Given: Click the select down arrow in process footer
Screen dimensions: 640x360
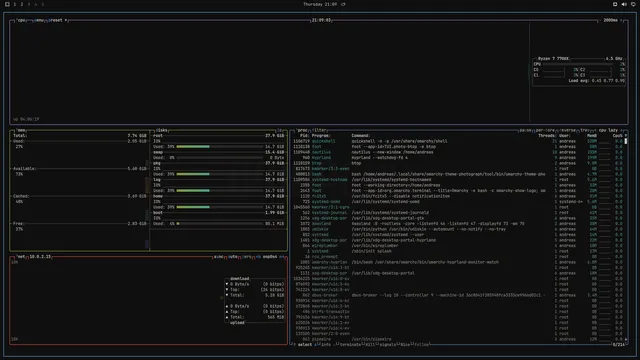Looking at the screenshot, I should (315, 345).
